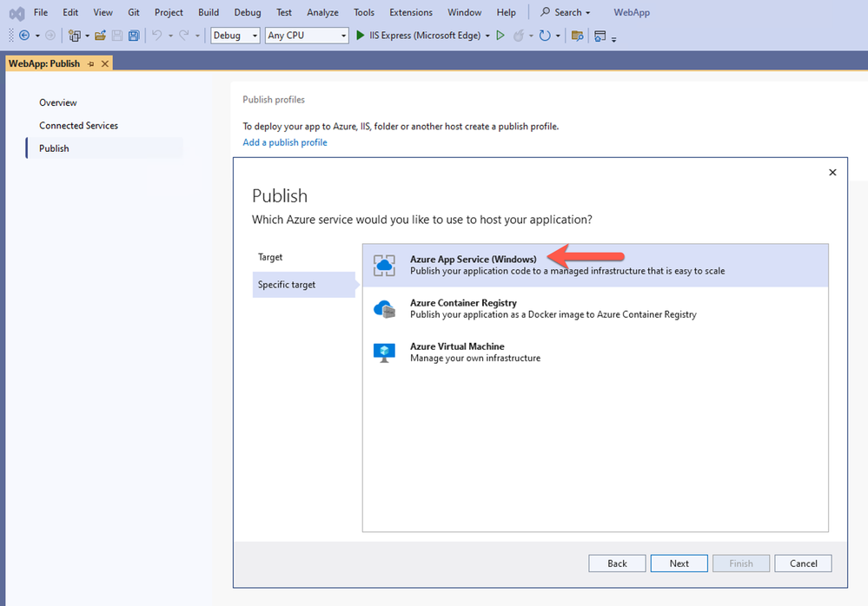The width and height of the screenshot is (868, 606).
Task: Click the Undo arrow icon
Action: (x=157, y=36)
